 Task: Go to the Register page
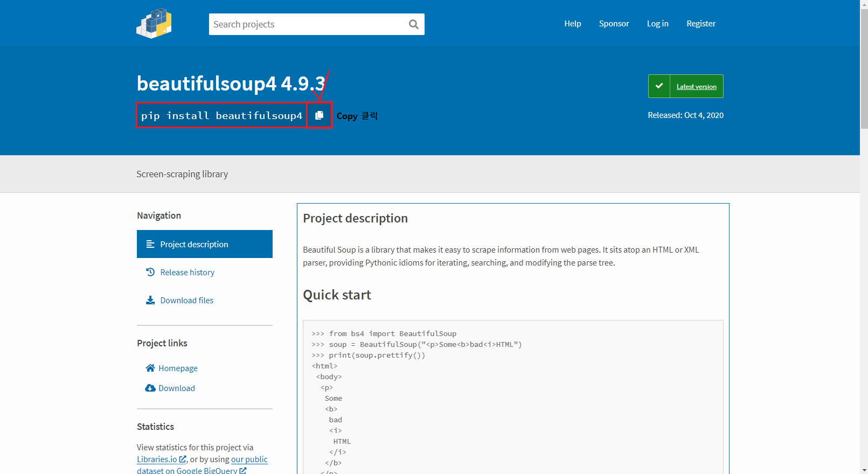pyautogui.click(x=701, y=24)
